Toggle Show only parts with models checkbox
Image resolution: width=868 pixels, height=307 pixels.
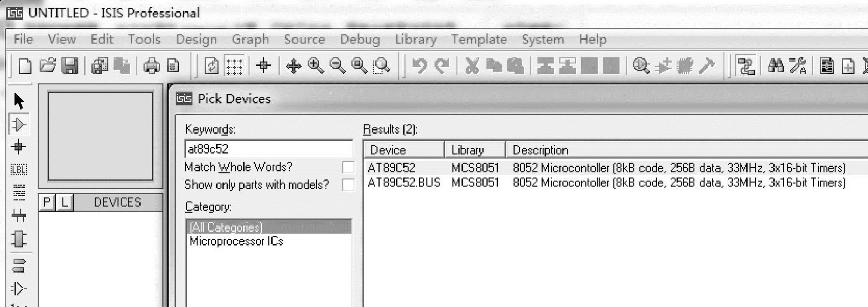coord(348,184)
